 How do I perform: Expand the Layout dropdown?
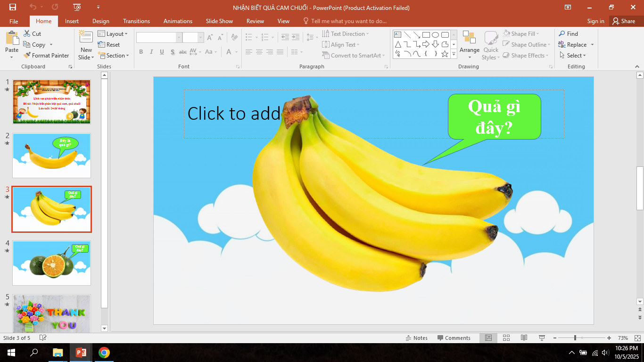tap(113, 34)
